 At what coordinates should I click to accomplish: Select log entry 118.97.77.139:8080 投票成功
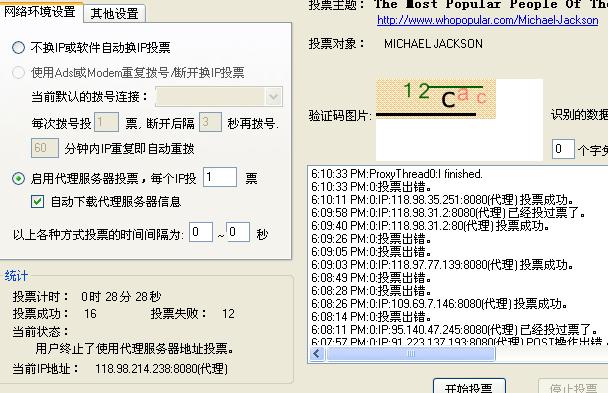[442, 265]
